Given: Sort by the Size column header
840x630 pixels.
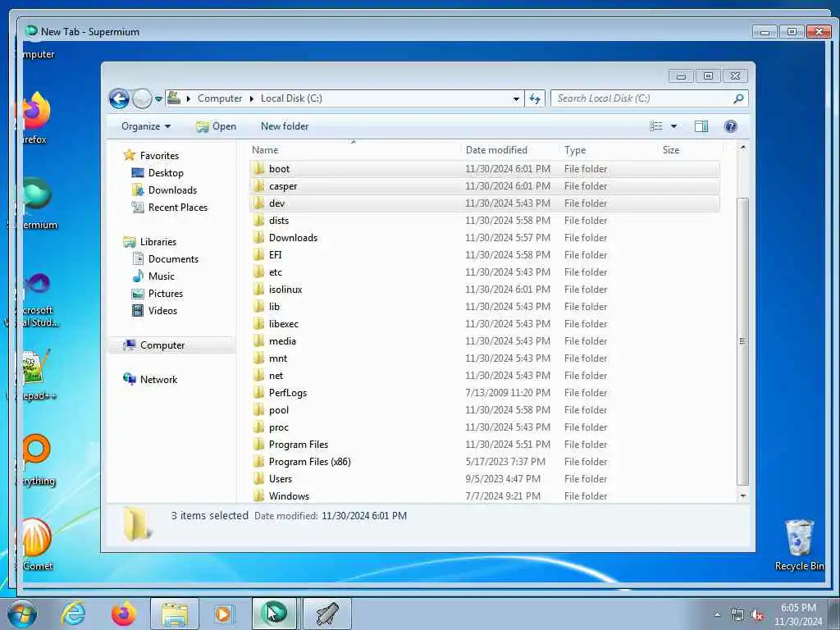Looking at the screenshot, I should pyautogui.click(x=691, y=150).
